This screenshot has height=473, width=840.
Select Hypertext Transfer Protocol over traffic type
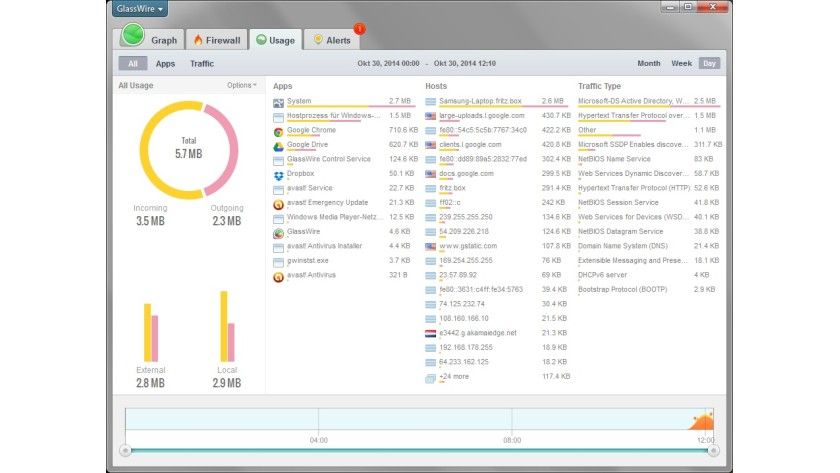(634, 115)
